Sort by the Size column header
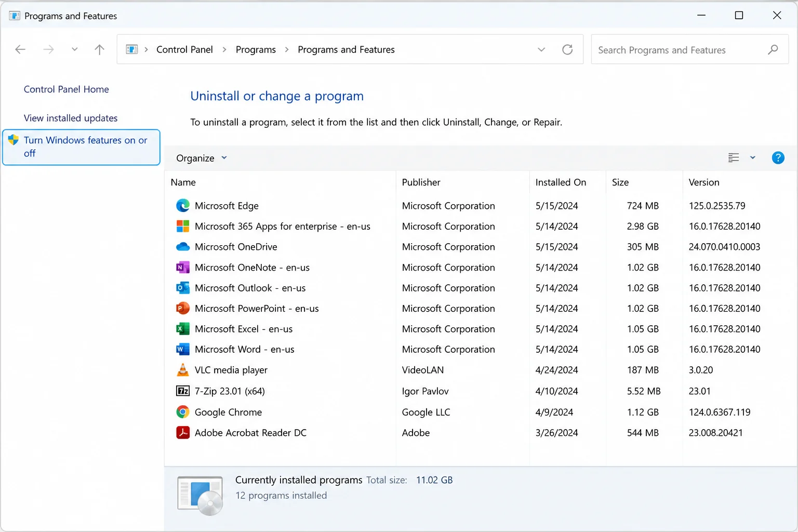The width and height of the screenshot is (798, 532). (620, 182)
